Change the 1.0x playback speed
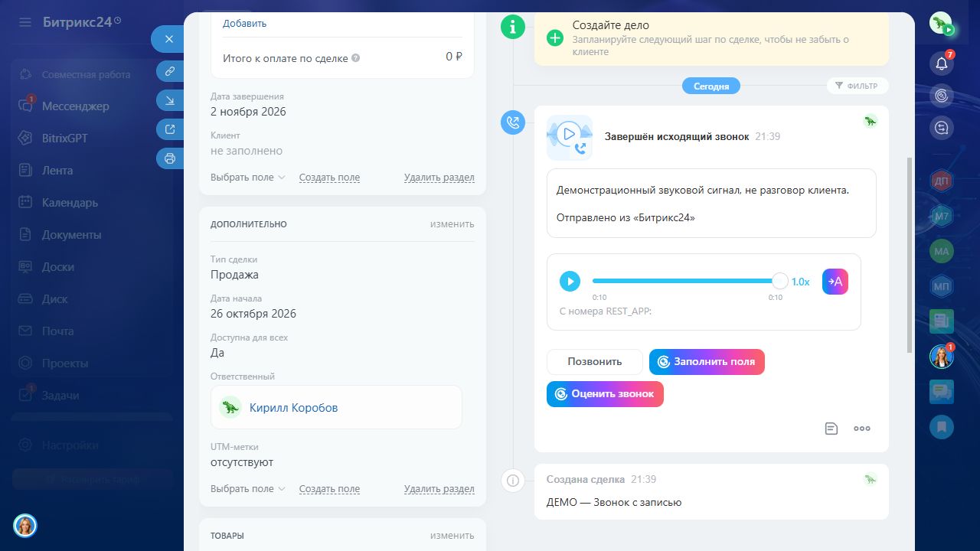This screenshot has width=980, height=551. coord(800,282)
